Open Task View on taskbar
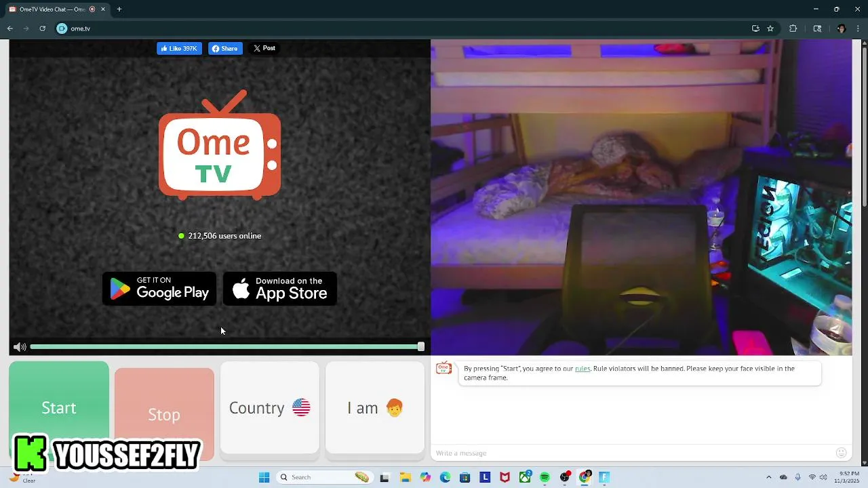Image resolution: width=868 pixels, height=488 pixels. tap(384, 477)
